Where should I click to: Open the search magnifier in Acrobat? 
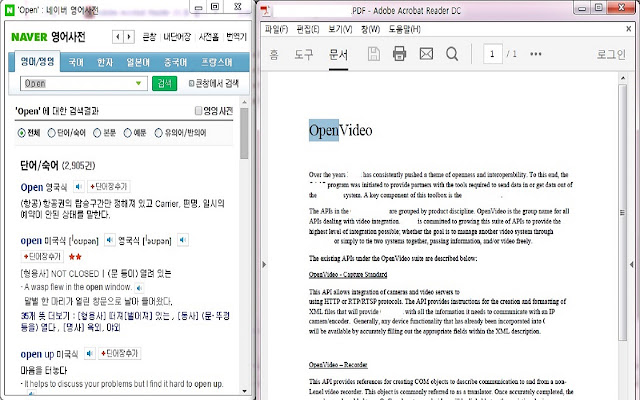coord(452,54)
